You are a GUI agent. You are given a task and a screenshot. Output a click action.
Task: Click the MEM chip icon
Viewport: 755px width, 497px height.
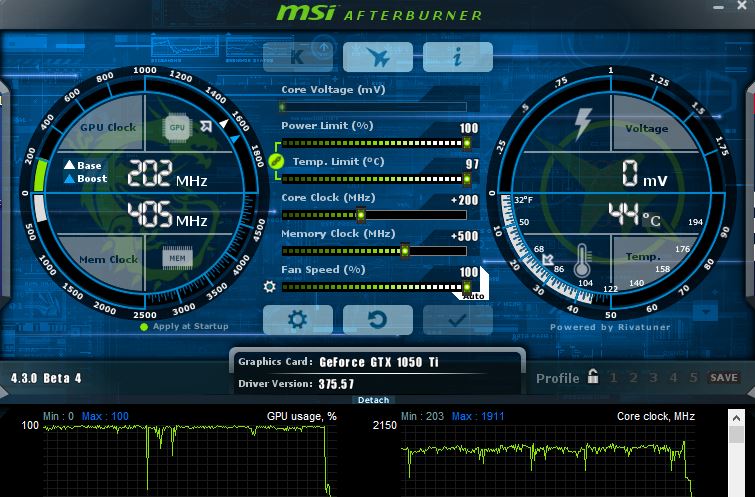pos(177,258)
